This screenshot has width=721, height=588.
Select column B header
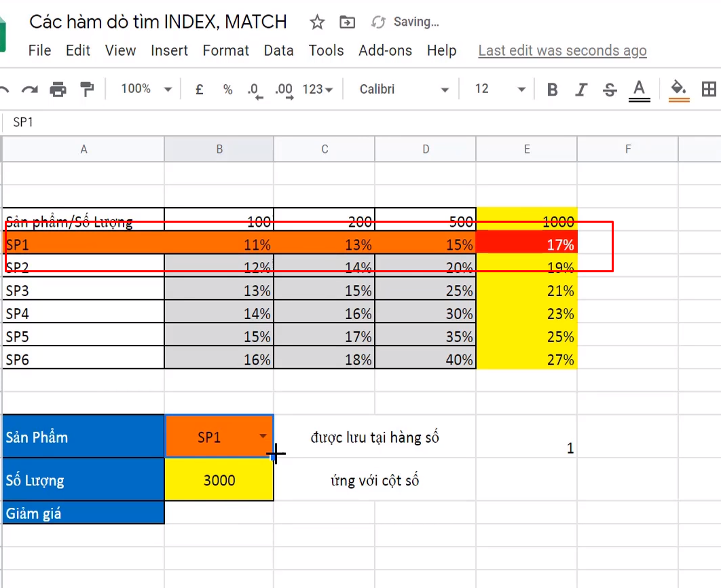219,149
